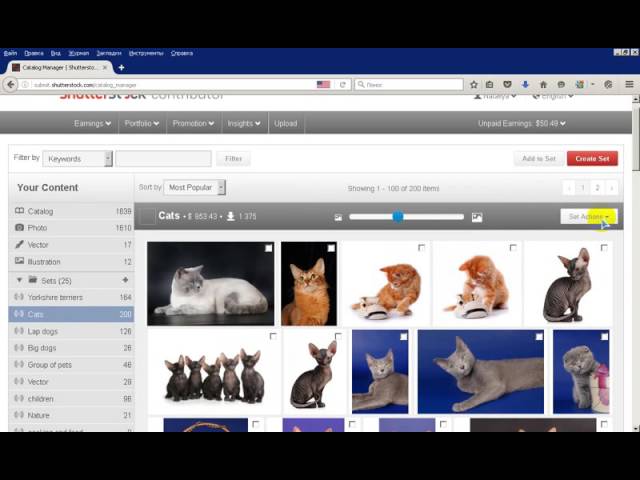Viewport: 640px width, 480px height.
Task: Click the chat bubble icon in toolbar
Action: click(x=561, y=84)
